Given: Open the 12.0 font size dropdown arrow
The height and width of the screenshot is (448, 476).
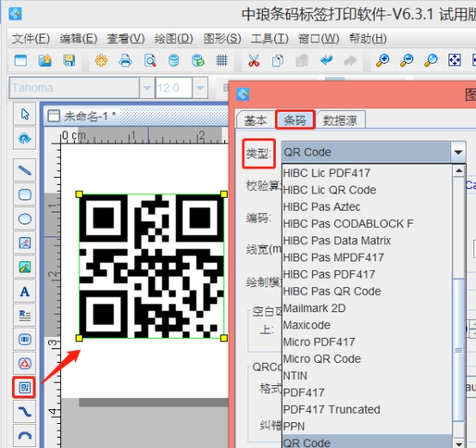Looking at the screenshot, I should tap(199, 88).
